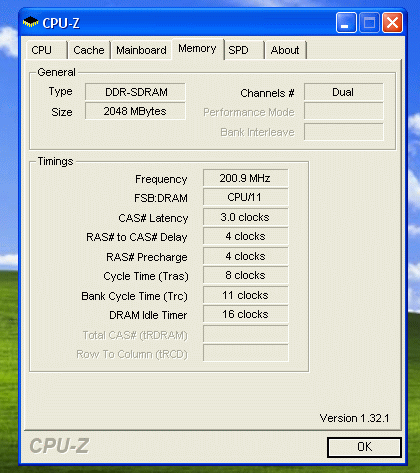Screen dimensions: 420x473
Task: Click the Bank Cycle Time value 11 clocks
Action: [x=246, y=295]
